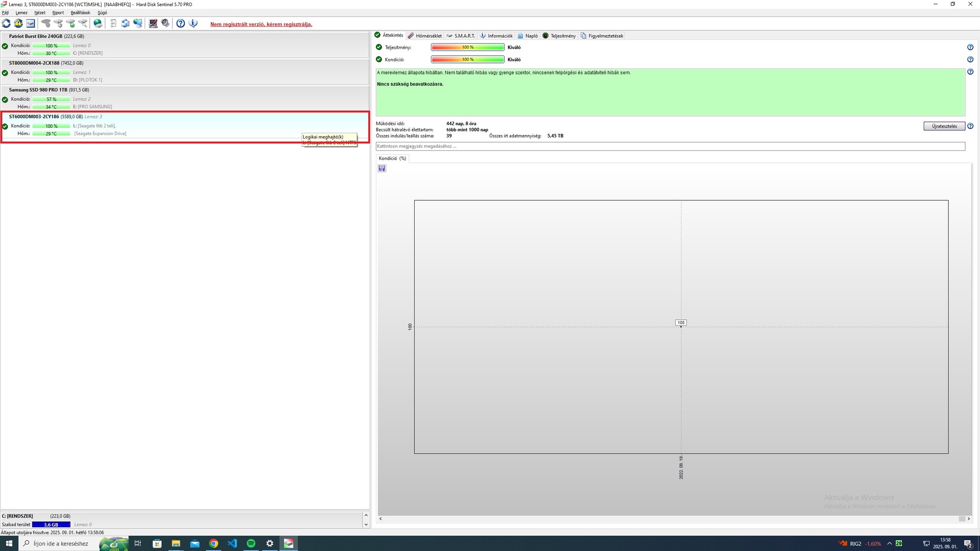Image resolution: width=980 pixels, height=551 pixels.
Task: Click the comment input field
Action: (670, 146)
